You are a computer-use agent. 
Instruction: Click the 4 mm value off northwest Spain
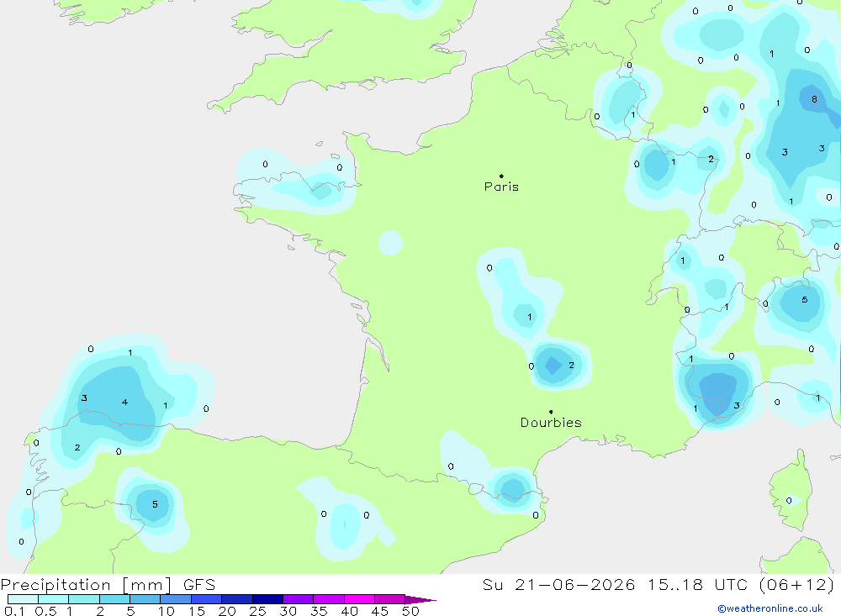[124, 402]
